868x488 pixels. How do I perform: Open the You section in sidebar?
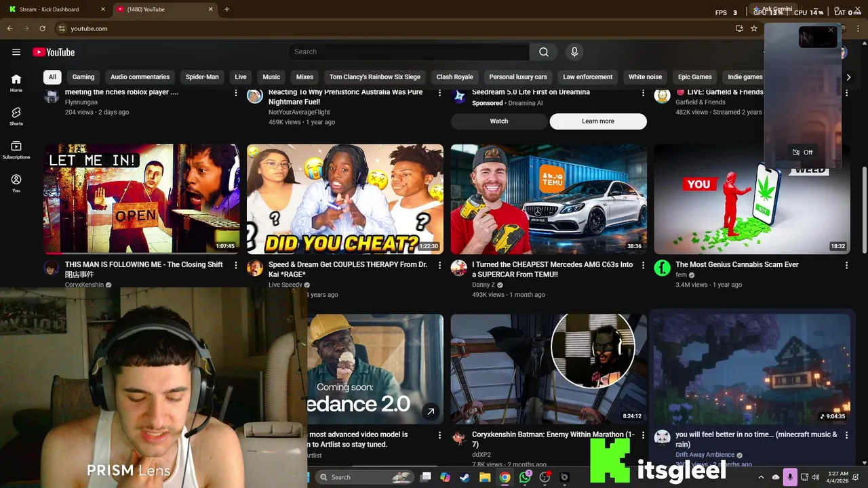16,183
